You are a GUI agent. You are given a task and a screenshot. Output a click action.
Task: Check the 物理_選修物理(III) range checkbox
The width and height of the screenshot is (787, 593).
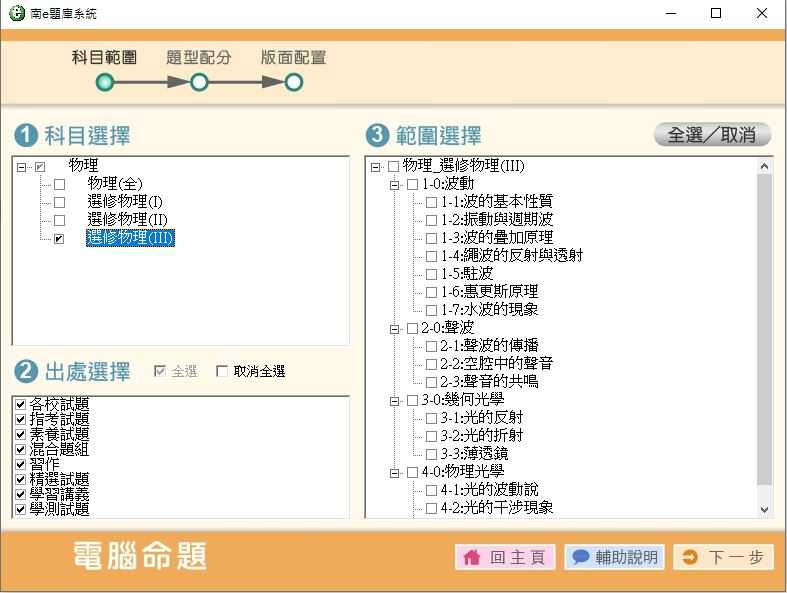click(x=394, y=166)
